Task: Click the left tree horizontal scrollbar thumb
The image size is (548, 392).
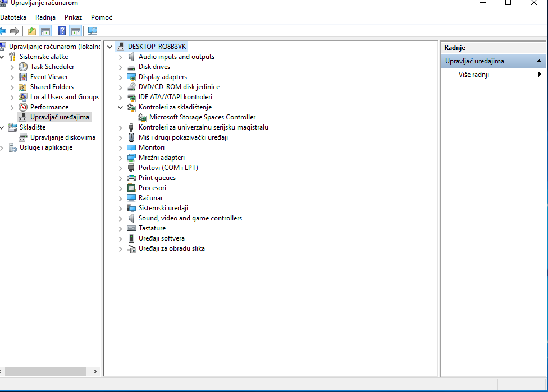Action: [45, 371]
